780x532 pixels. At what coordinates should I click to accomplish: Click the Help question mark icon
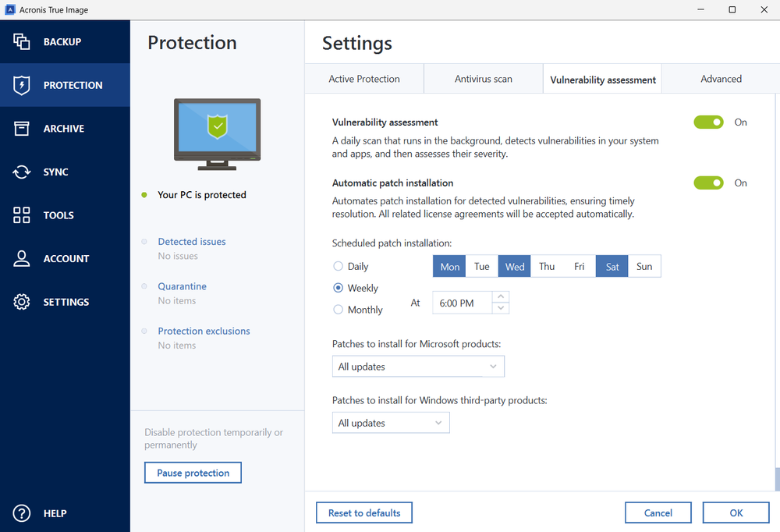(x=22, y=513)
